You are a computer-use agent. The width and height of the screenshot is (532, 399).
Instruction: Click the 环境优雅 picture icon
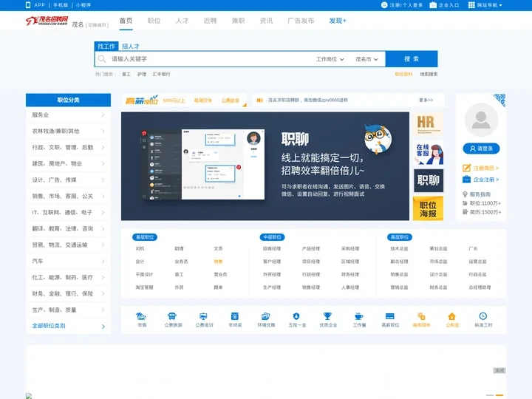pos(266,316)
